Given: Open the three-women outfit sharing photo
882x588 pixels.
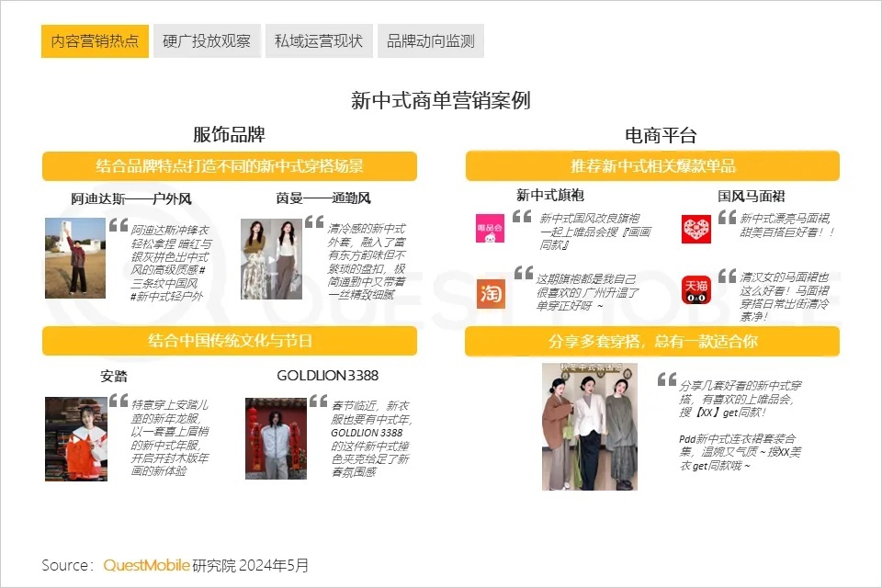Looking at the screenshot, I should pos(590,426).
